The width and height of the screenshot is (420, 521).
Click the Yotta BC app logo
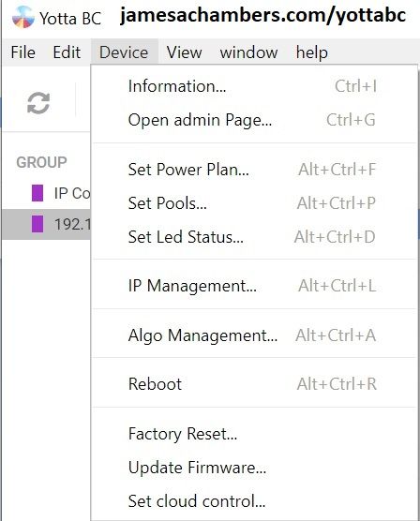pyautogui.click(x=22, y=17)
